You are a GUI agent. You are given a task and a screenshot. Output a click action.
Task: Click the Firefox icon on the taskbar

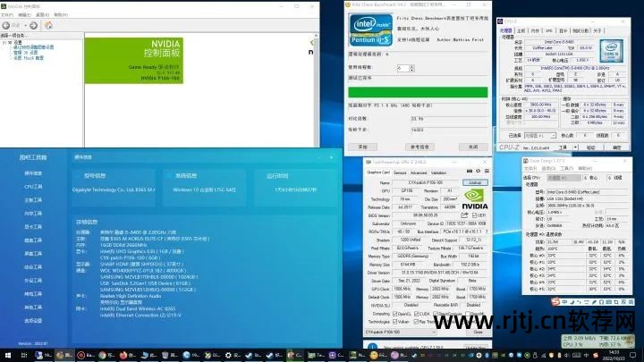point(123,356)
